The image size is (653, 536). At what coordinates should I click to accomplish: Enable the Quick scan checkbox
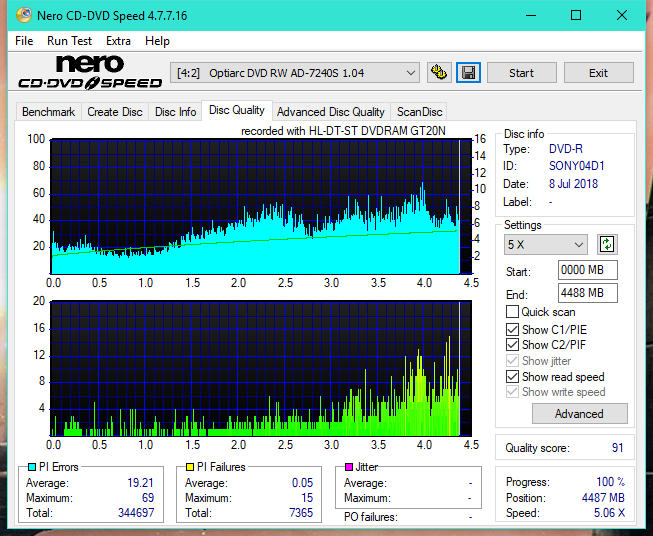click(x=512, y=312)
